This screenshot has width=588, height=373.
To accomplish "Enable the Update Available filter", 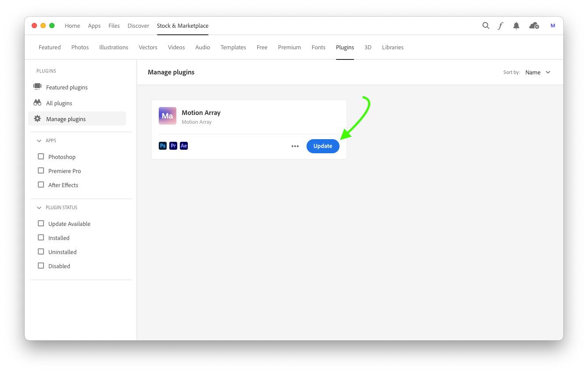I will 41,223.
